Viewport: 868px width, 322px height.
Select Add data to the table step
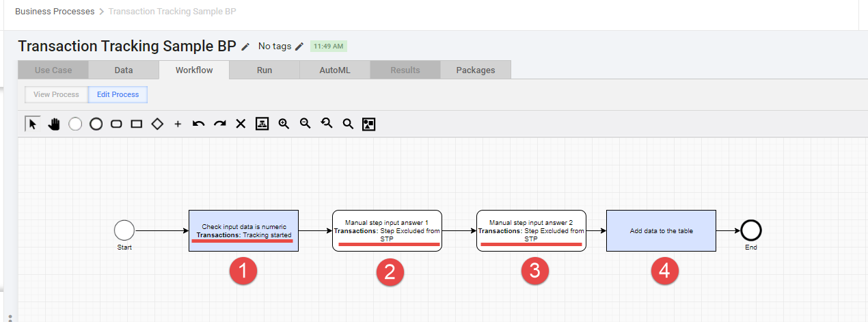[662, 230]
